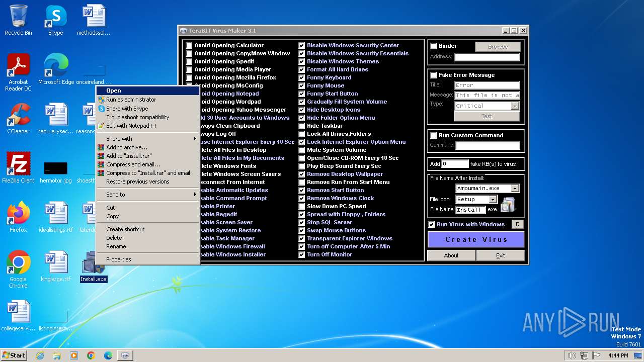Select the kinglarge.rtf document icon
644x362 pixels.
click(x=56, y=266)
